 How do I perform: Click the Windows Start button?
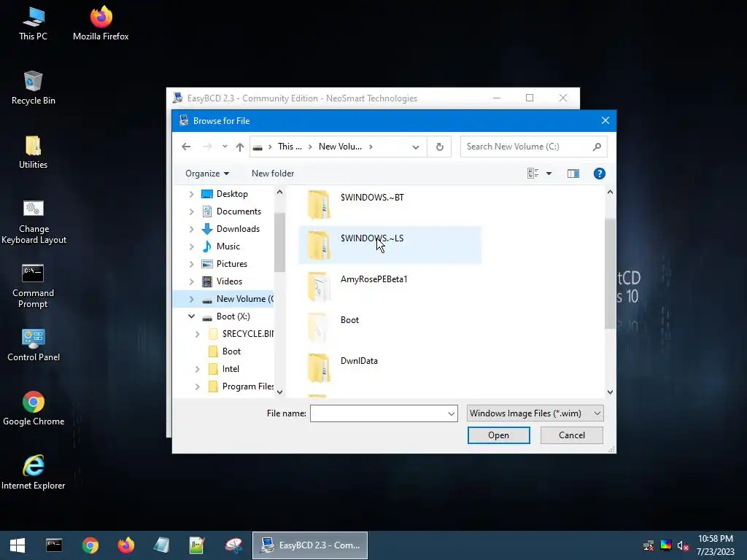pyautogui.click(x=18, y=545)
